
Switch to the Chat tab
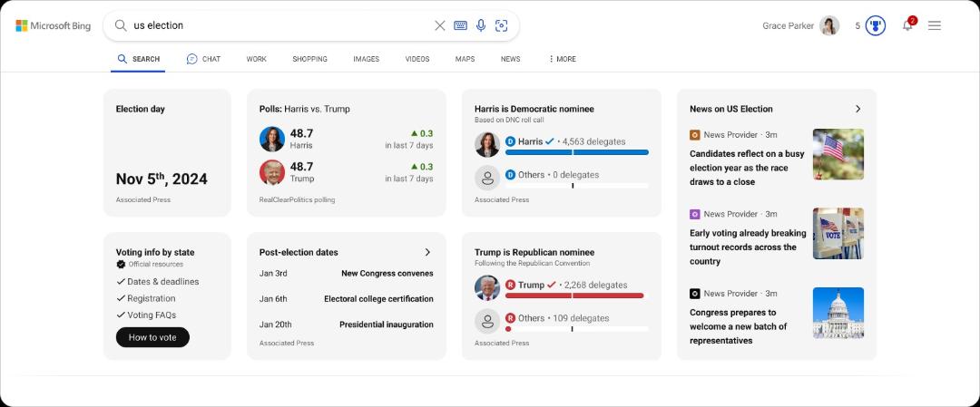(x=203, y=59)
